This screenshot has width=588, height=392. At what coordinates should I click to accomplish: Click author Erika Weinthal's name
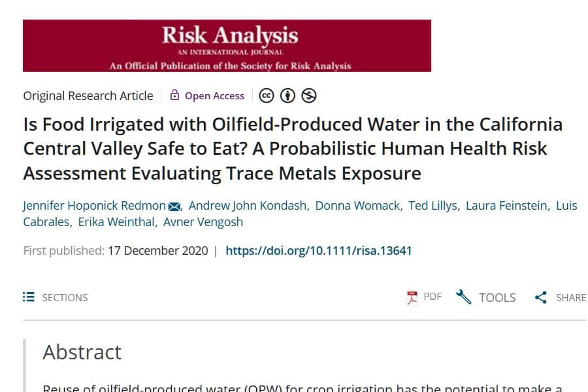pyautogui.click(x=116, y=222)
